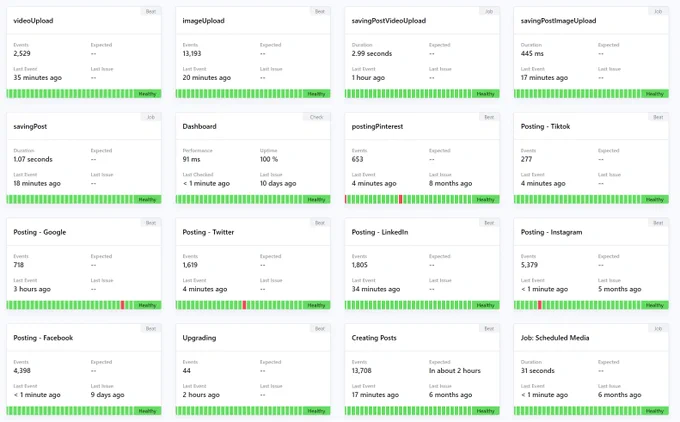
Task: Click the events count 13,708
Action: (362, 371)
